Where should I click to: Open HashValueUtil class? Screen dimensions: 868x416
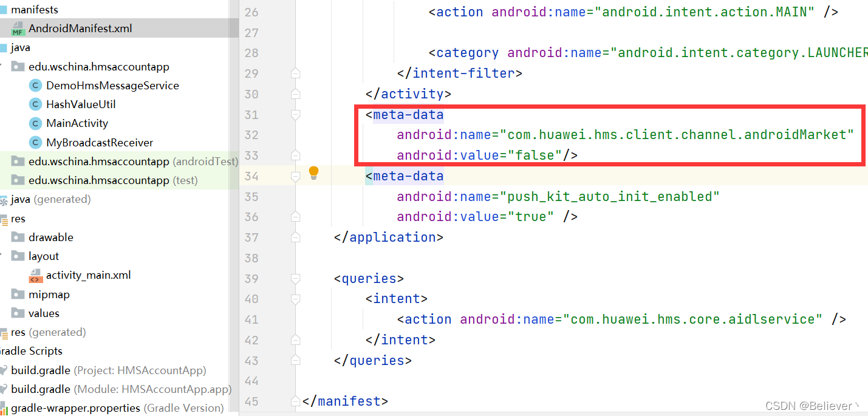point(81,104)
